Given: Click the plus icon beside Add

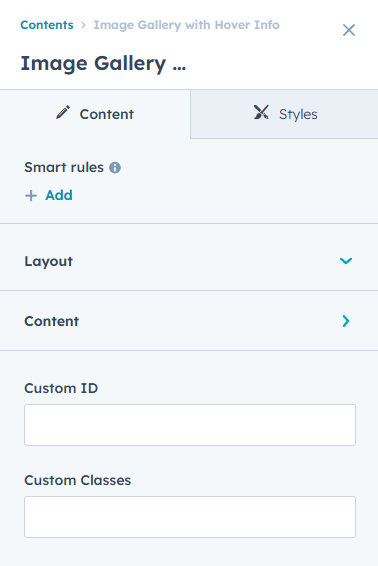Looking at the screenshot, I should [31, 196].
